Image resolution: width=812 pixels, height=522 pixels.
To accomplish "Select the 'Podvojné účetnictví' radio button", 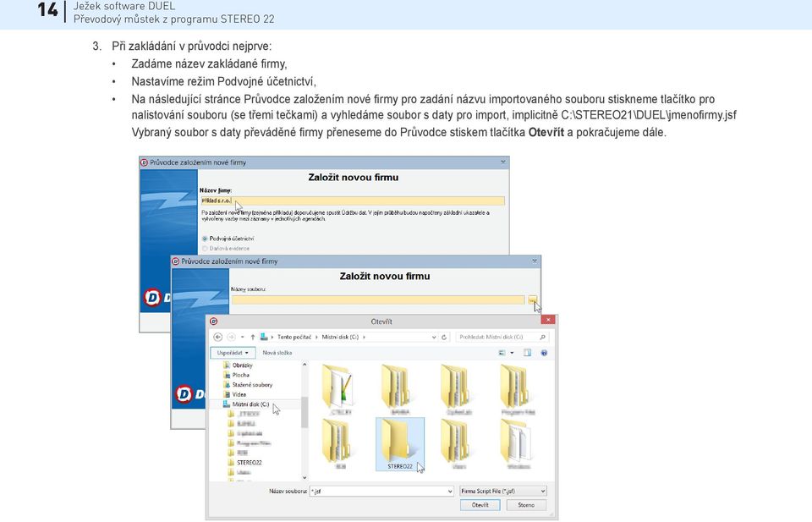I will pos(205,239).
